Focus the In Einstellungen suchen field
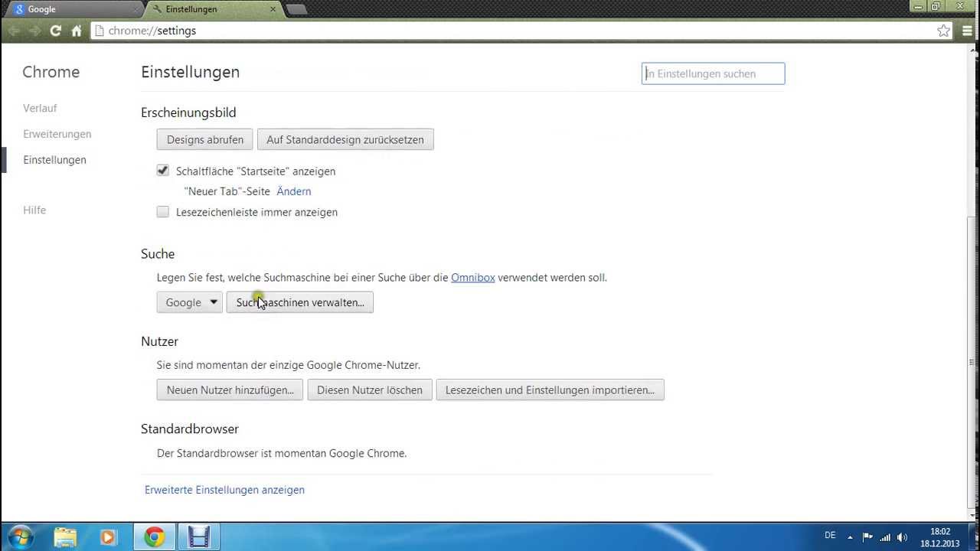 pos(713,73)
